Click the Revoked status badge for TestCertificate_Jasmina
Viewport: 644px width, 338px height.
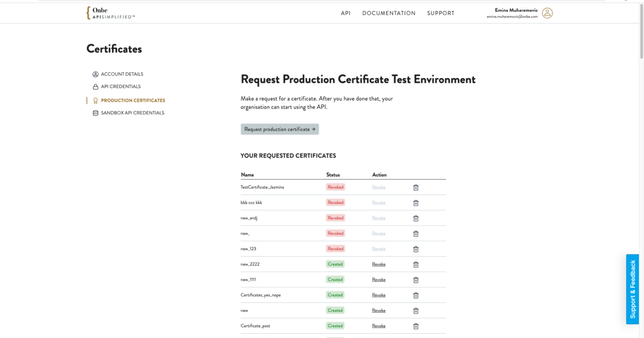pos(335,187)
